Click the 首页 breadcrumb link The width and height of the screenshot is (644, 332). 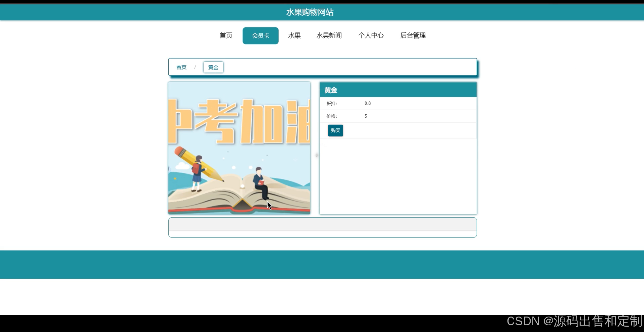[181, 67]
